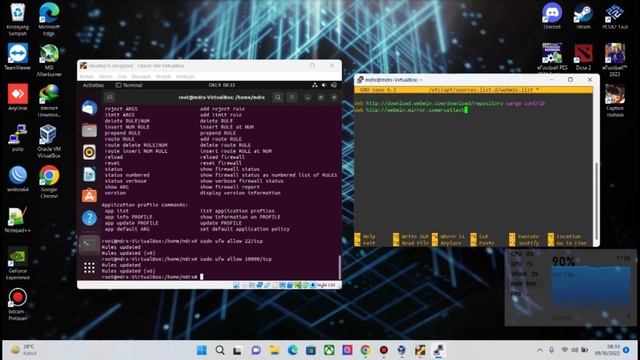Open GeForce Experience desktop icon
This screenshot has height=360, width=640.
point(18,263)
